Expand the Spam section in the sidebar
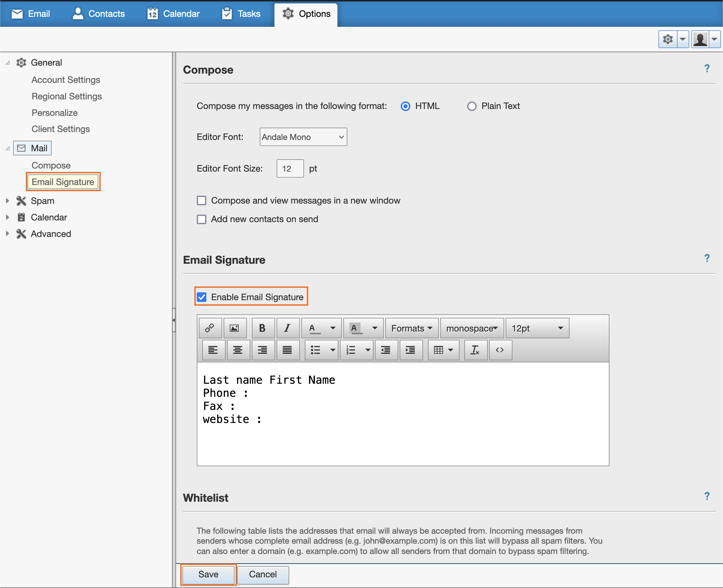Screen dimensions: 723x588 [8, 200]
